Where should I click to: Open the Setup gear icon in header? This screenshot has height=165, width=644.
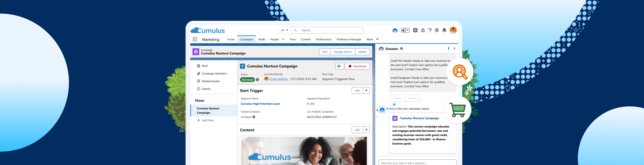[x=437, y=30]
